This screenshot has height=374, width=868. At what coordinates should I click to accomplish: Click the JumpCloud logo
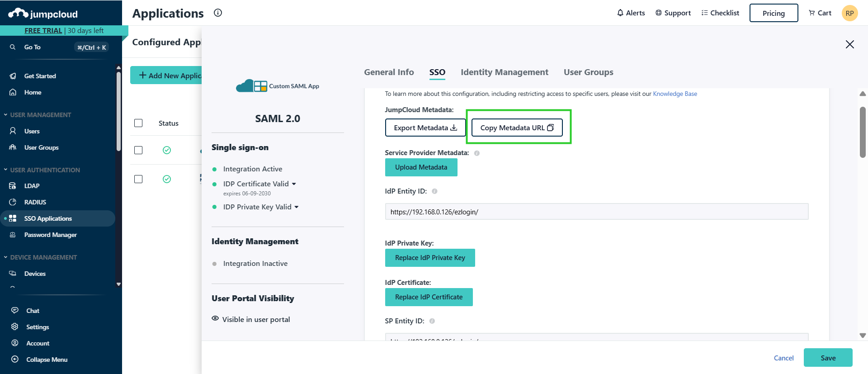click(43, 14)
